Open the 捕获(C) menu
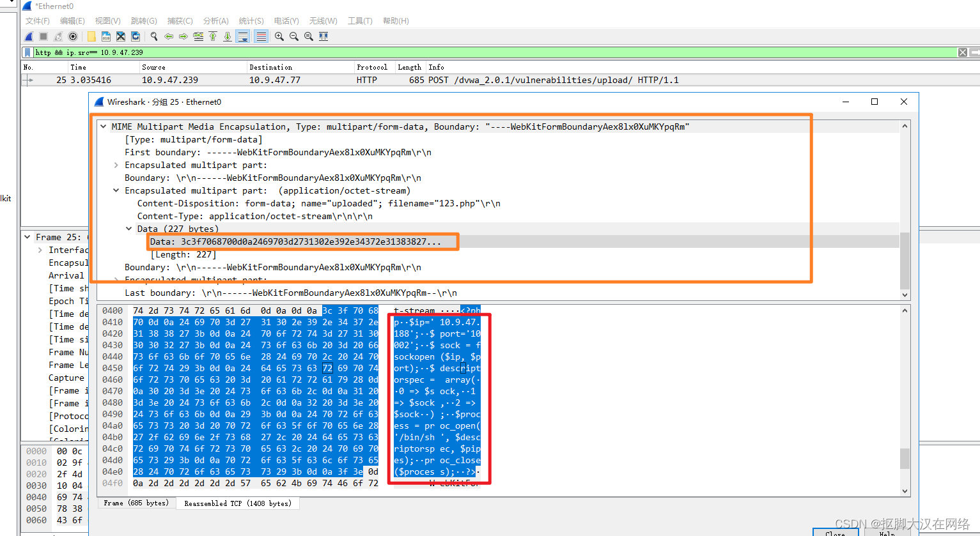This screenshot has height=536, width=980. [x=180, y=21]
